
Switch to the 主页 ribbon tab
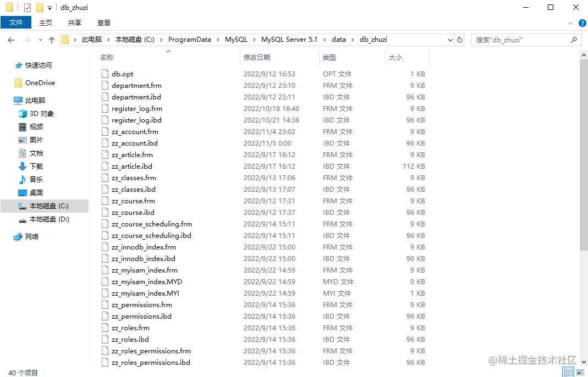pos(45,23)
